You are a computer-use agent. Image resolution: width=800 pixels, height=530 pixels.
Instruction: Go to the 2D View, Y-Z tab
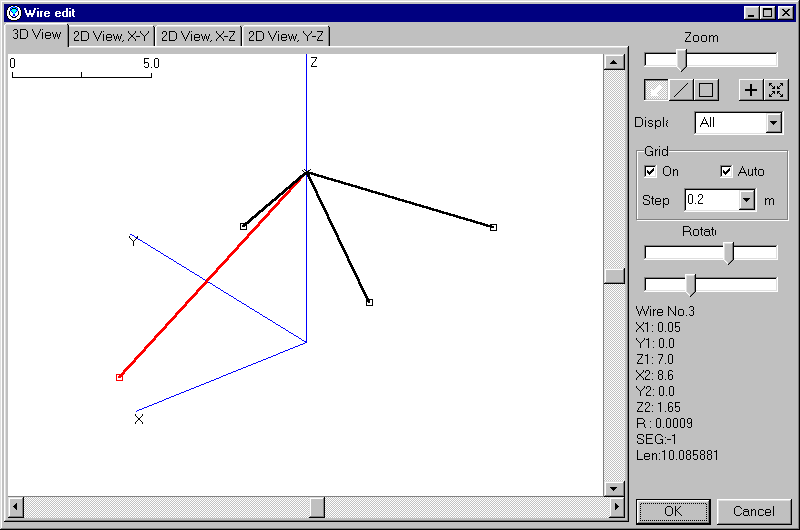click(x=285, y=36)
